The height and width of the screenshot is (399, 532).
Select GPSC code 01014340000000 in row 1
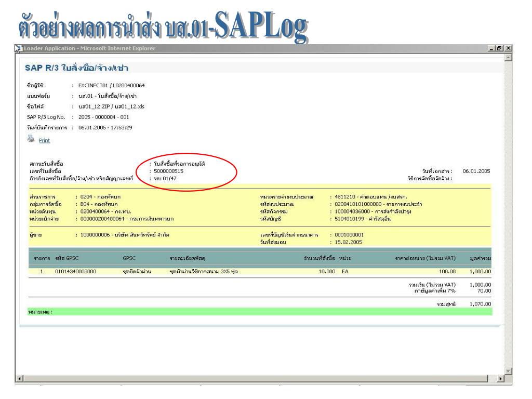click(76, 271)
